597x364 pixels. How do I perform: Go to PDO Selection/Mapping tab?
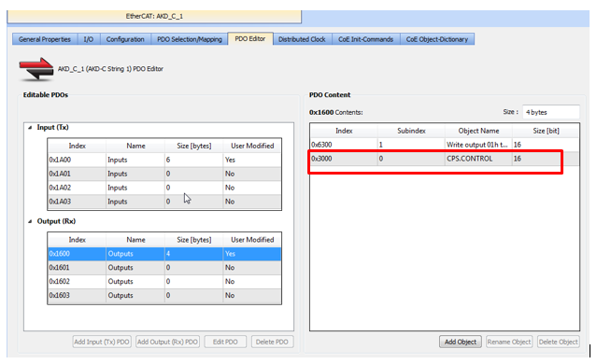190,39
